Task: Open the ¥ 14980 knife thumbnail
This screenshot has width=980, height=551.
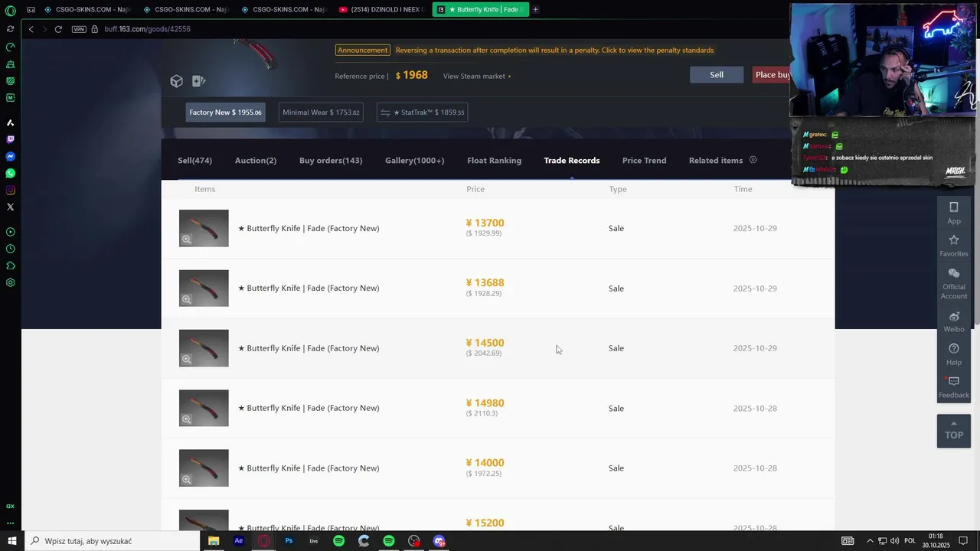Action: 204,408
